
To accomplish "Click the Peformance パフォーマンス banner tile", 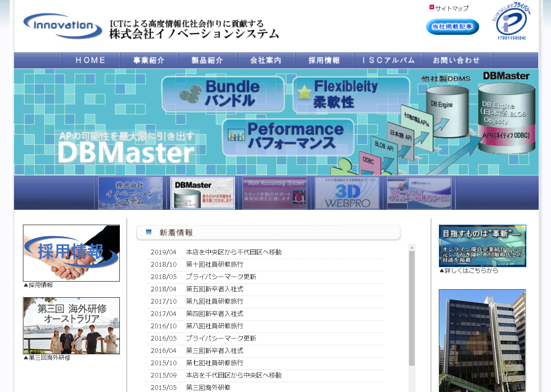I will [288, 137].
